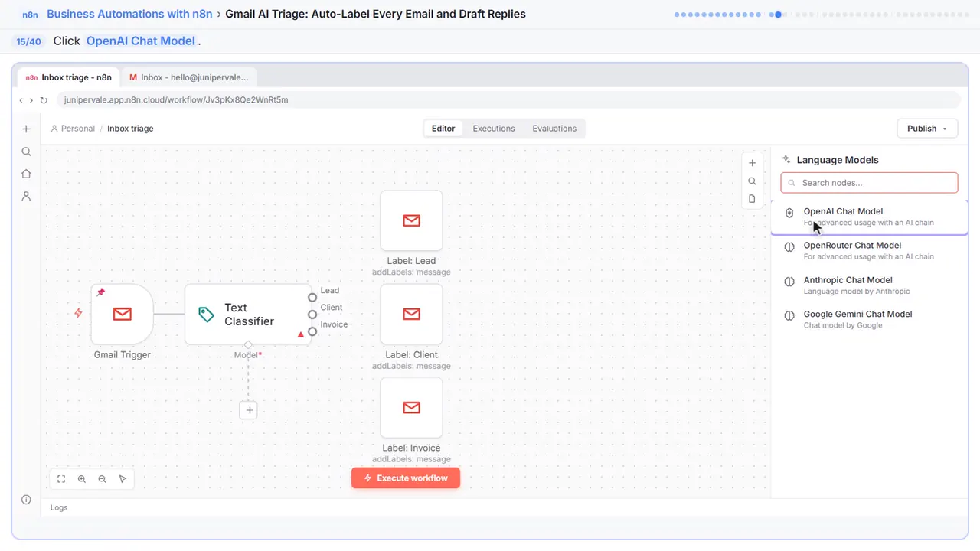
Task: Click the Search nodes input field
Action: tap(869, 183)
